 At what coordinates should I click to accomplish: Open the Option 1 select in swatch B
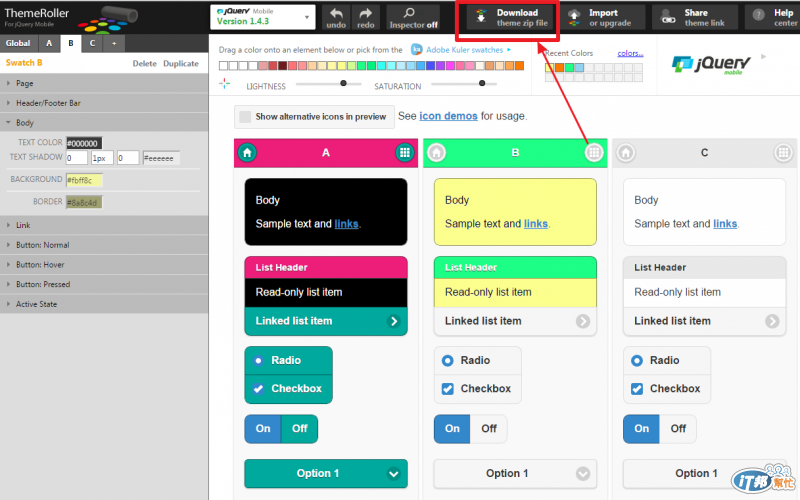click(x=515, y=473)
